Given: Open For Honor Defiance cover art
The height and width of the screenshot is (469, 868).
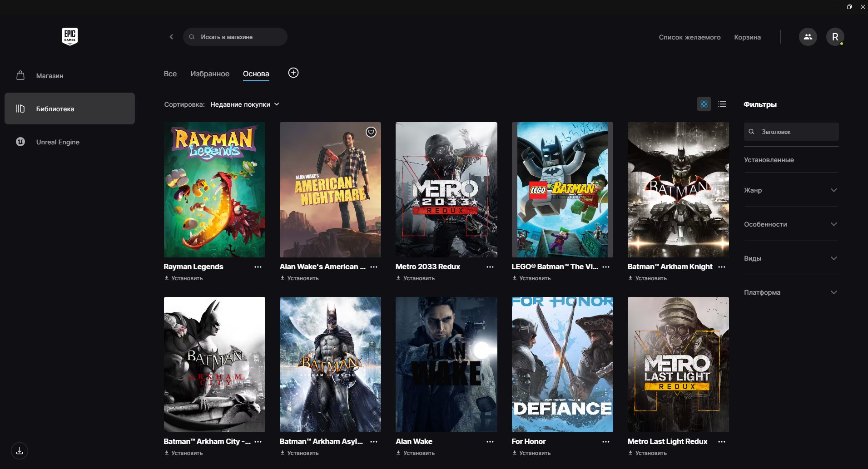Looking at the screenshot, I should pyautogui.click(x=562, y=365).
